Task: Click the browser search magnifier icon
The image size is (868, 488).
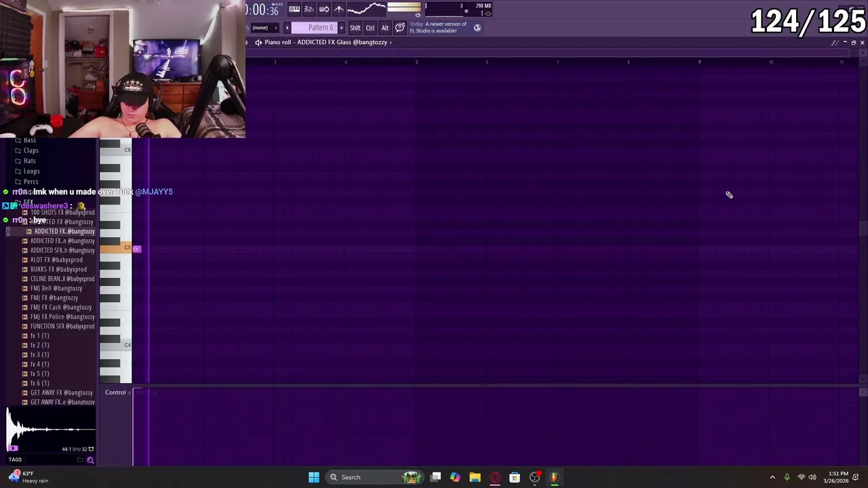Action: (x=90, y=460)
